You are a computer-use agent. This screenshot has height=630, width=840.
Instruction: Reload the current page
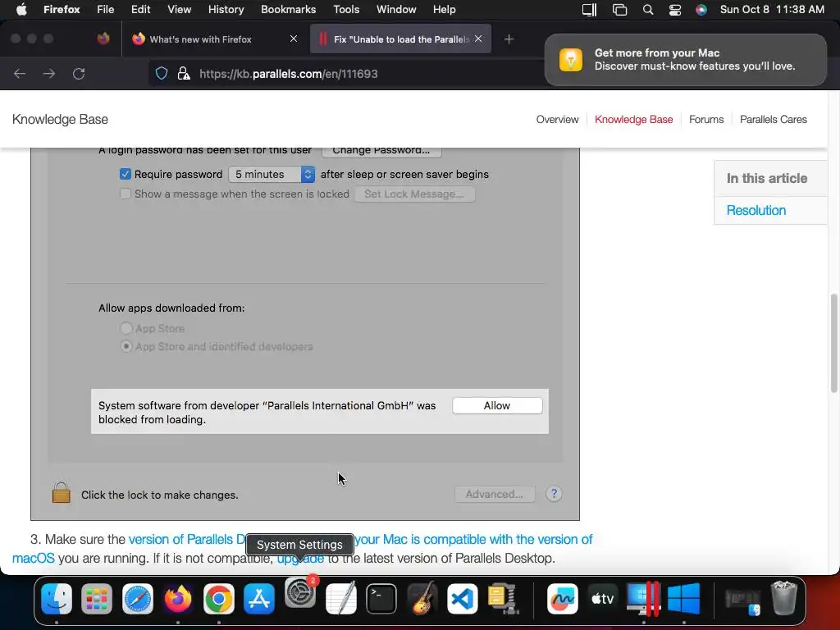click(x=79, y=73)
